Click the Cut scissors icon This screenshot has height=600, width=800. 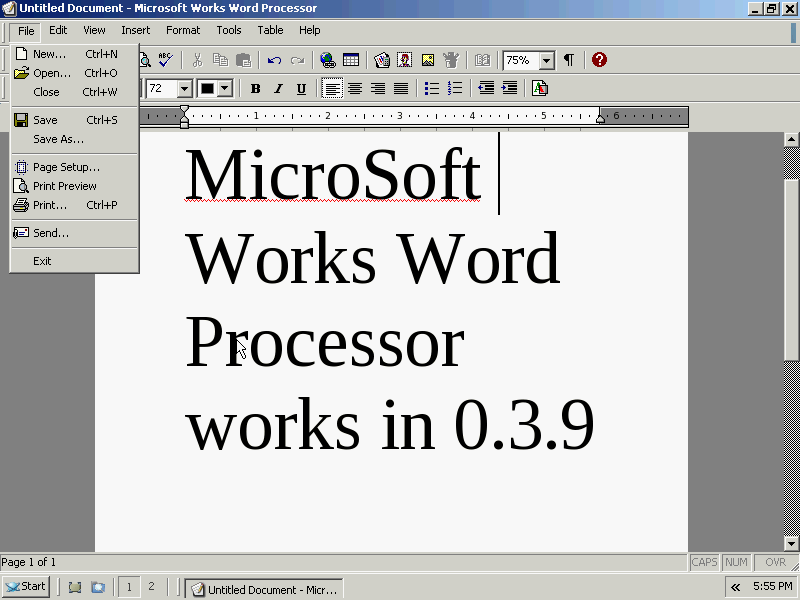click(x=197, y=60)
